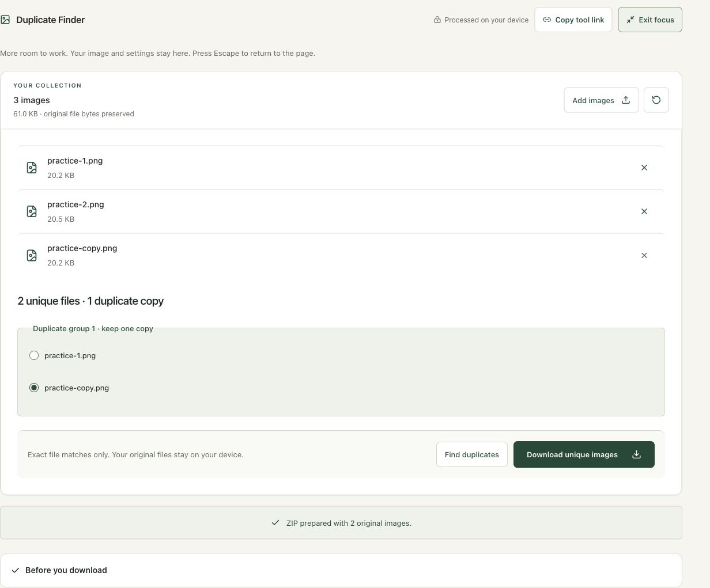Click the 'YOUR COLLECTION' label
This screenshot has height=588, width=710.
pyautogui.click(x=47, y=85)
